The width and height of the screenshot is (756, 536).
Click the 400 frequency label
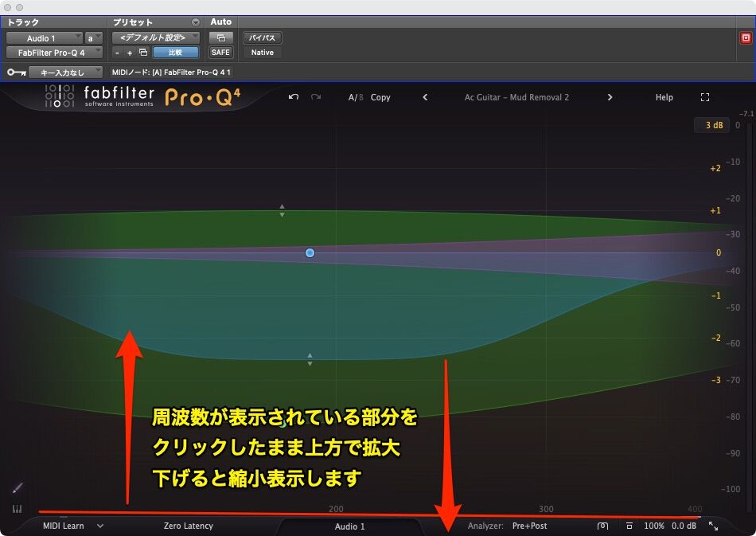tap(695, 509)
